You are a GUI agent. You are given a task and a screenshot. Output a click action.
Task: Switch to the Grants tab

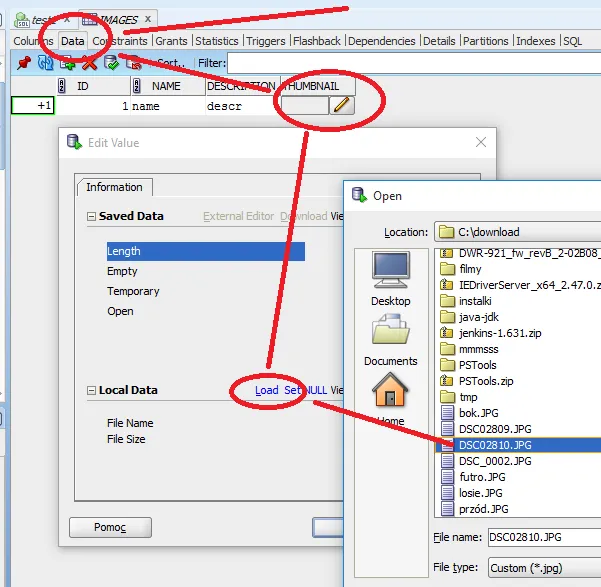171,41
